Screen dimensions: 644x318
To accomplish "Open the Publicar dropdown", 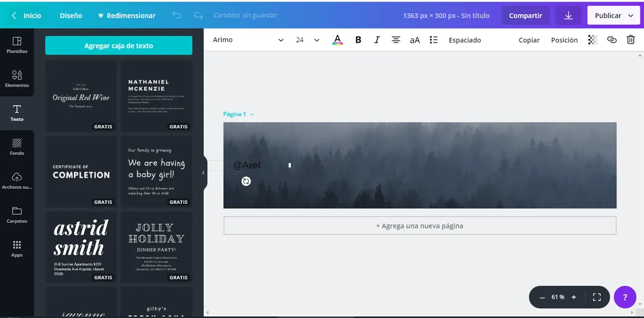I will 613,16.
